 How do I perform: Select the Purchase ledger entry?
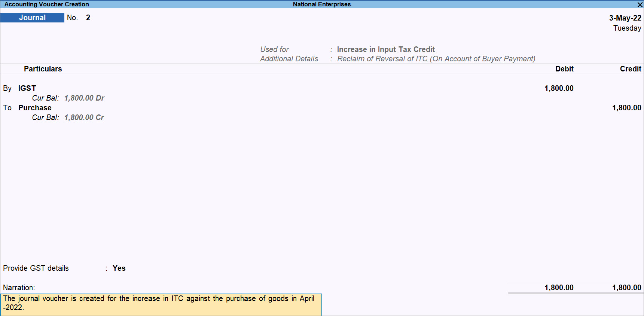[35, 108]
